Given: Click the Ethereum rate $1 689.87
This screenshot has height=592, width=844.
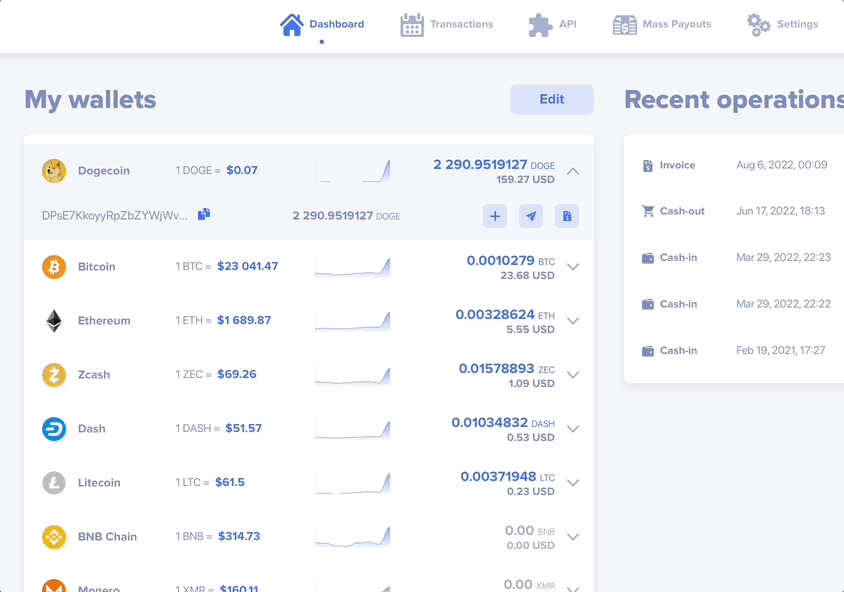Looking at the screenshot, I should tap(244, 320).
